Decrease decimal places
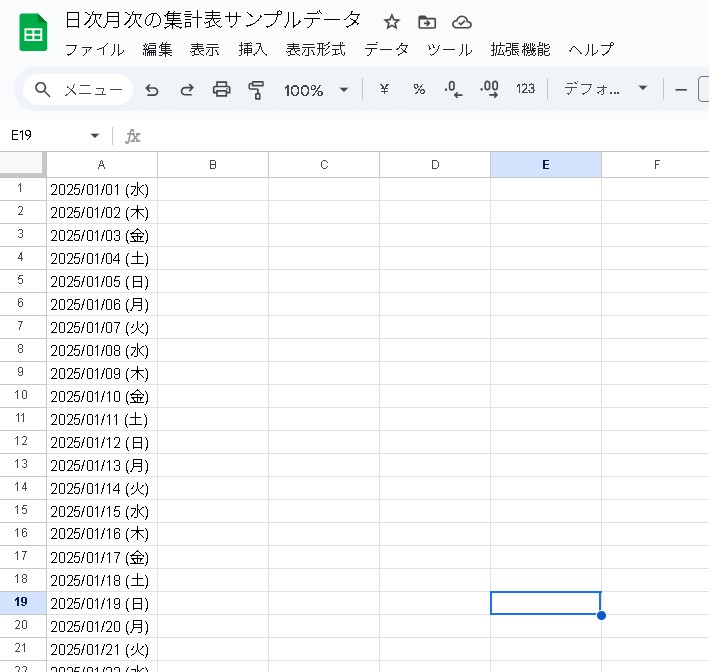The image size is (709, 672). tap(453, 89)
